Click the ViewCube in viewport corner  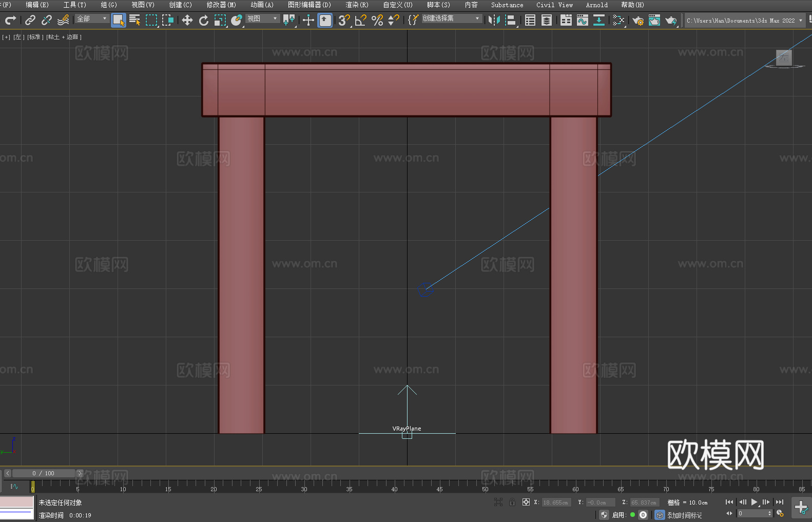pos(784,57)
